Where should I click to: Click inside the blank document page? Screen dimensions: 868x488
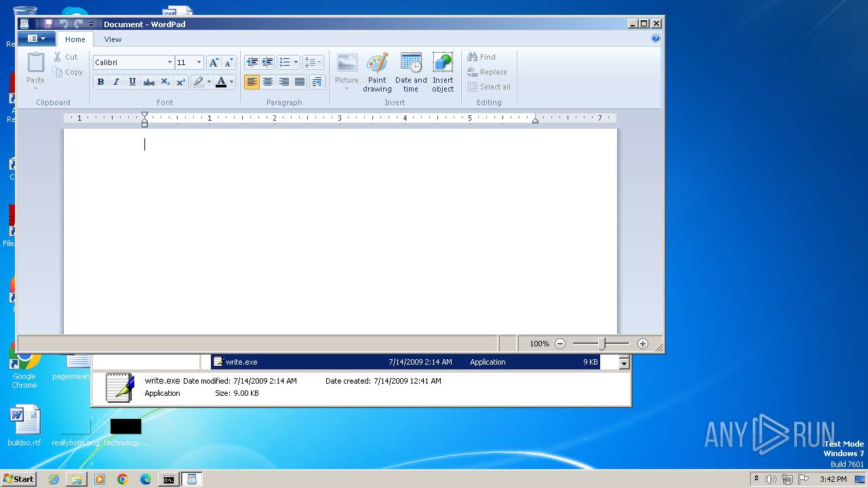[340, 230]
